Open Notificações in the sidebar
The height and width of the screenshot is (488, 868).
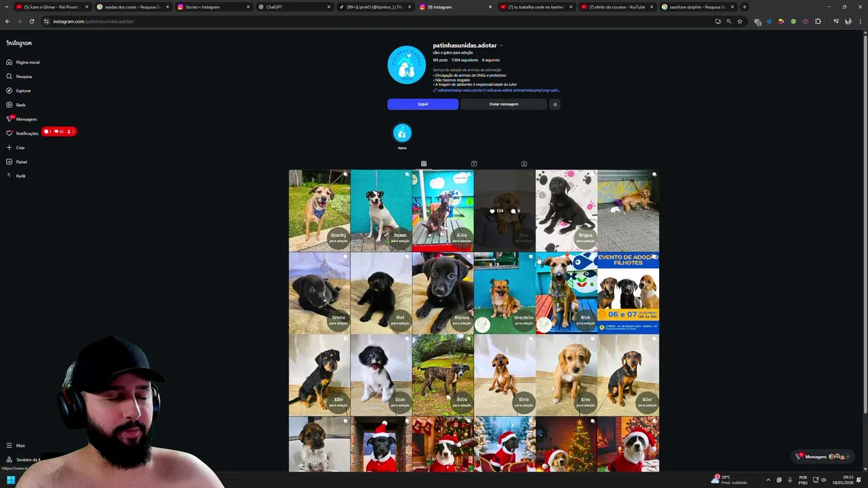point(22,134)
